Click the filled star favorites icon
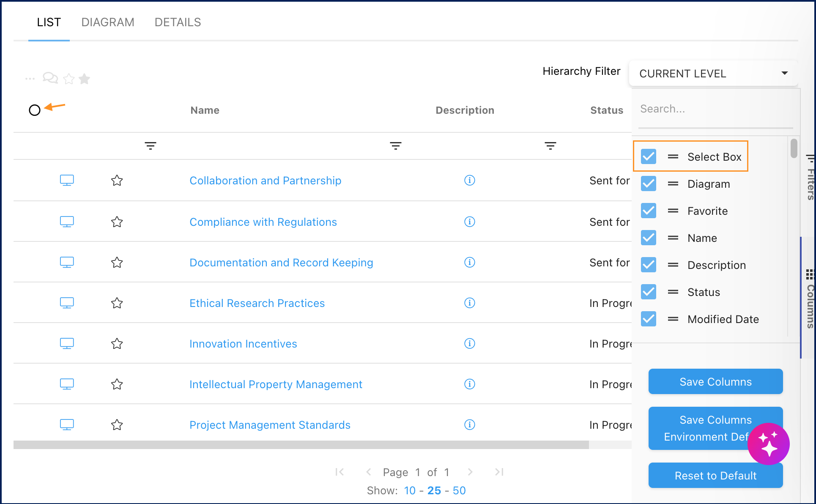The width and height of the screenshot is (816, 504). click(x=85, y=79)
